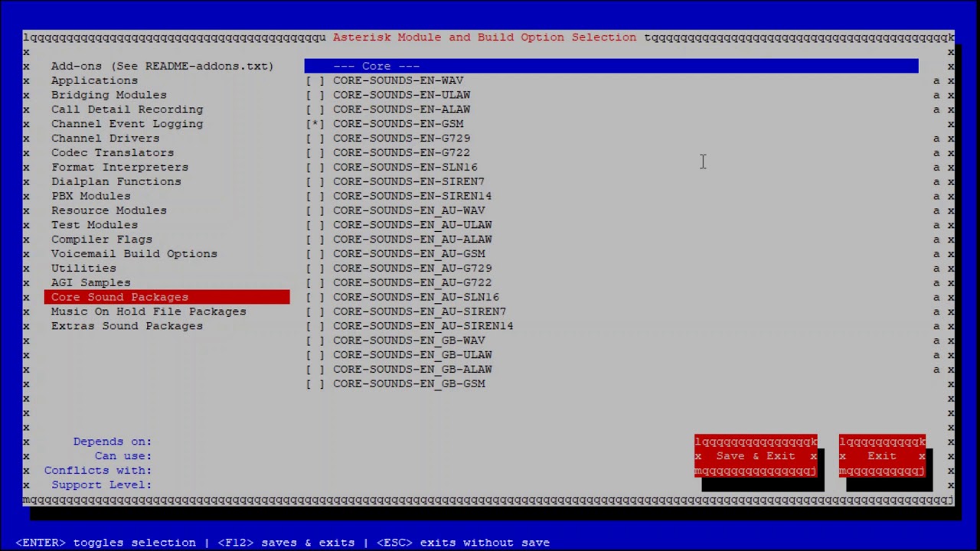Open the Add-ons category

click(x=162, y=66)
